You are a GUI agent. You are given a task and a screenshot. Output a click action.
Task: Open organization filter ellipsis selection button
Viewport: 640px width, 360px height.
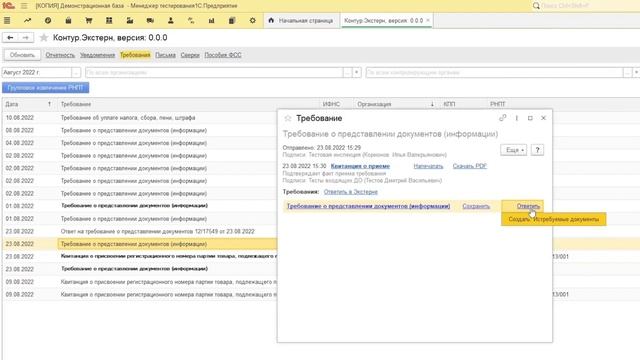347,73
